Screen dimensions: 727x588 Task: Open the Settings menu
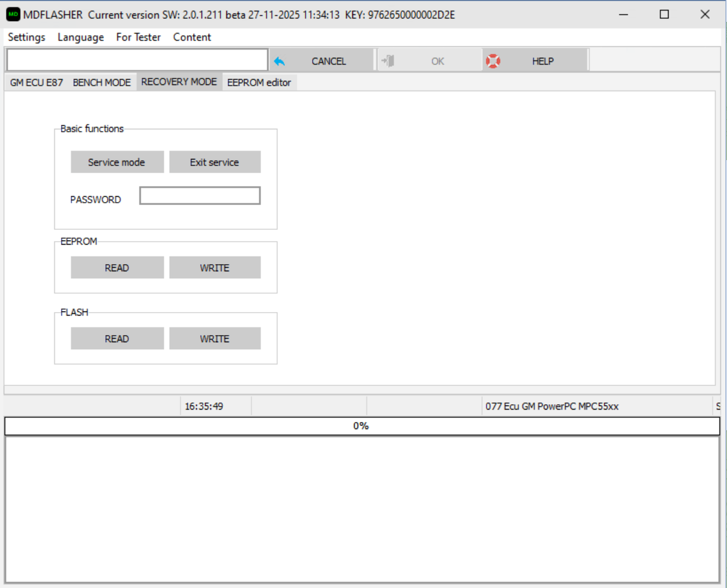(27, 37)
